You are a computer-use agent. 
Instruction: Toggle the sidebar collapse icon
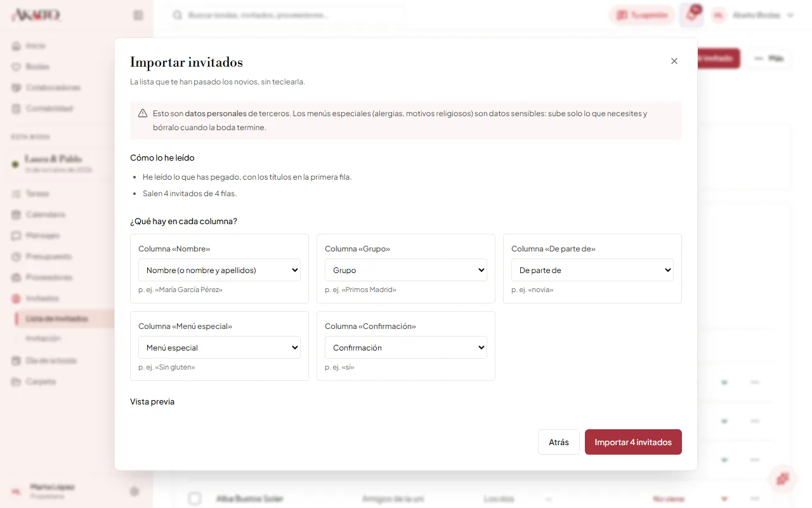(x=138, y=15)
